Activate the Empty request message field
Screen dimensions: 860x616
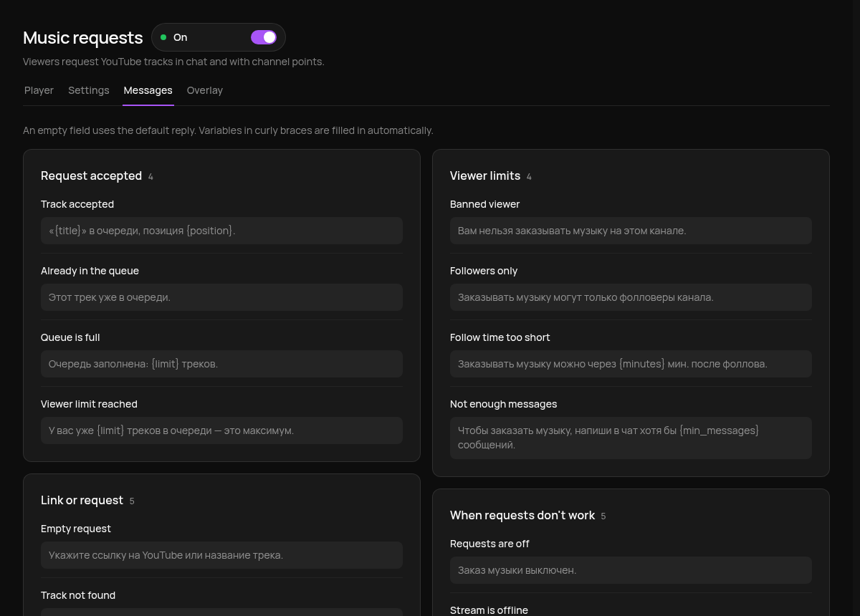point(221,555)
